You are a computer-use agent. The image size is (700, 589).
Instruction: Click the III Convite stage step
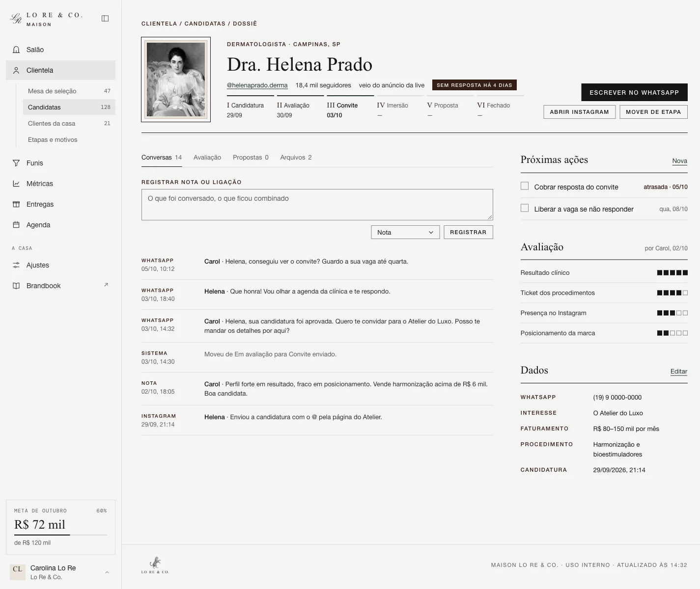click(x=351, y=107)
